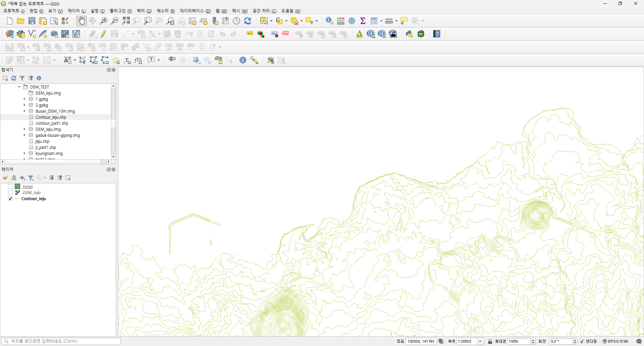This screenshot has height=346, width=644.
Task: Show statistical summary with the sigma icon
Action: pos(363,21)
